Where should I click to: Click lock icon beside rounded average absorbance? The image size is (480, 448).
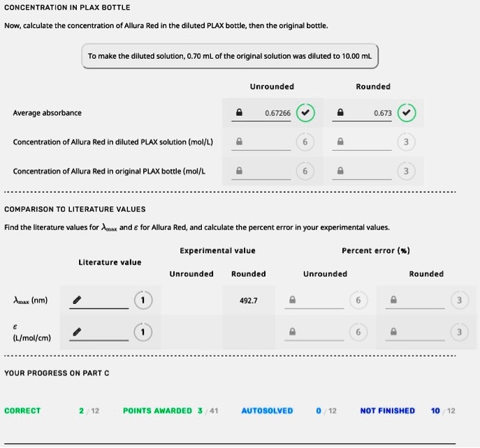click(340, 113)
